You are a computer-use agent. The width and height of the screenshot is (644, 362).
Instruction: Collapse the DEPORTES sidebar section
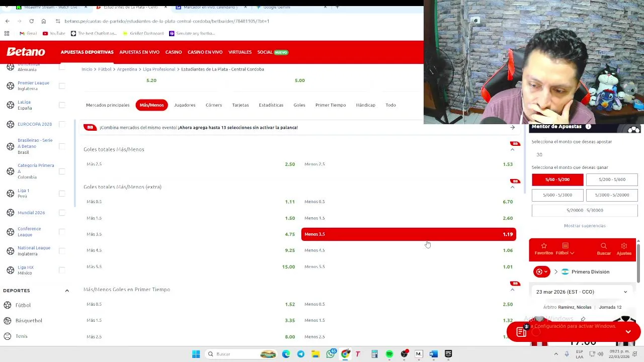point(67,291)
